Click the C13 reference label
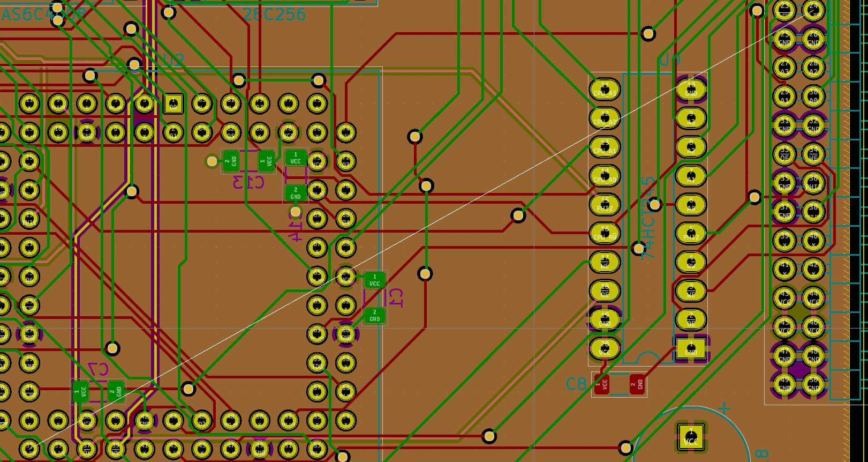 248,182
